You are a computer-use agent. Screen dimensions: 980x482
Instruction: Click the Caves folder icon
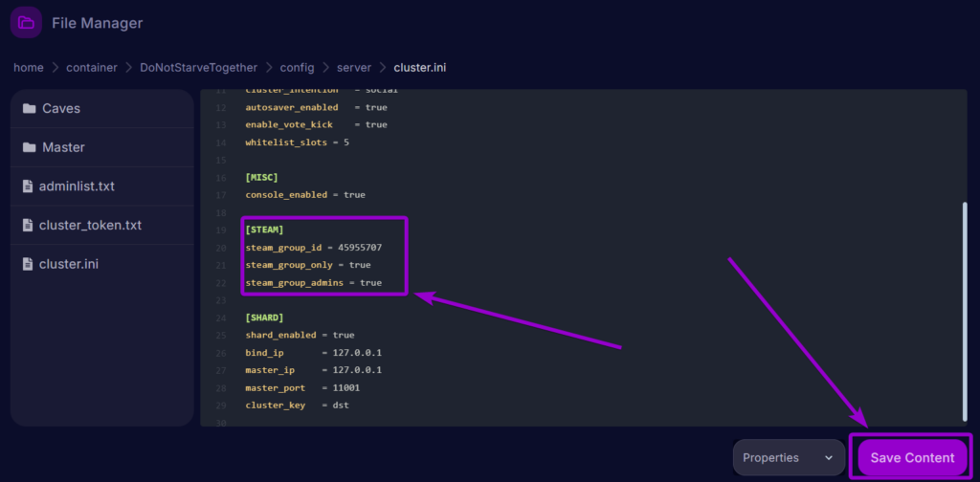pyautogui.click(x=29, y=108)
